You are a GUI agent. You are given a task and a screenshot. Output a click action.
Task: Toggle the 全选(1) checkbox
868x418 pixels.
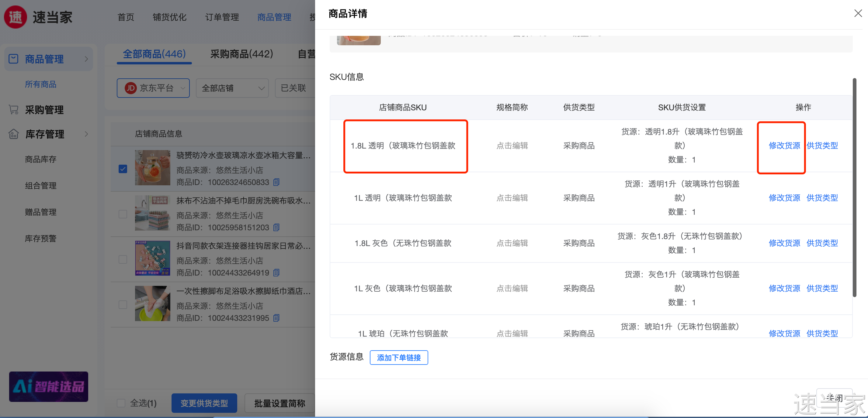click(121, 403)
